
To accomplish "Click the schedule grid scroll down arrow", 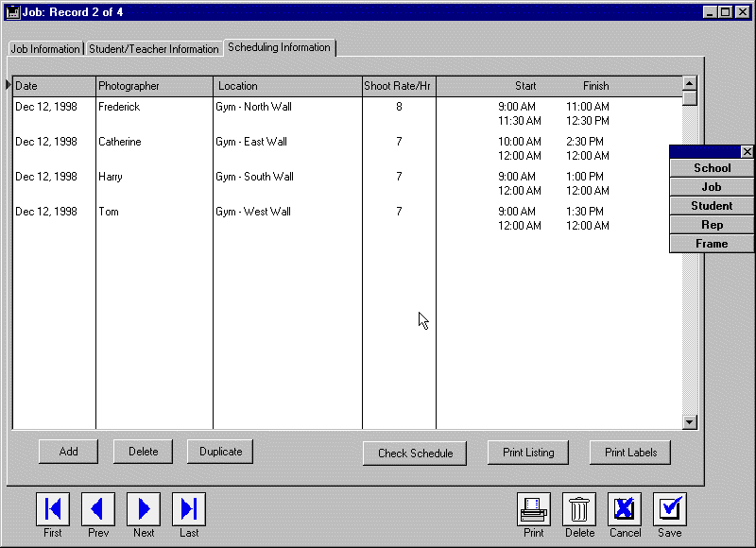I will point(690,422).
